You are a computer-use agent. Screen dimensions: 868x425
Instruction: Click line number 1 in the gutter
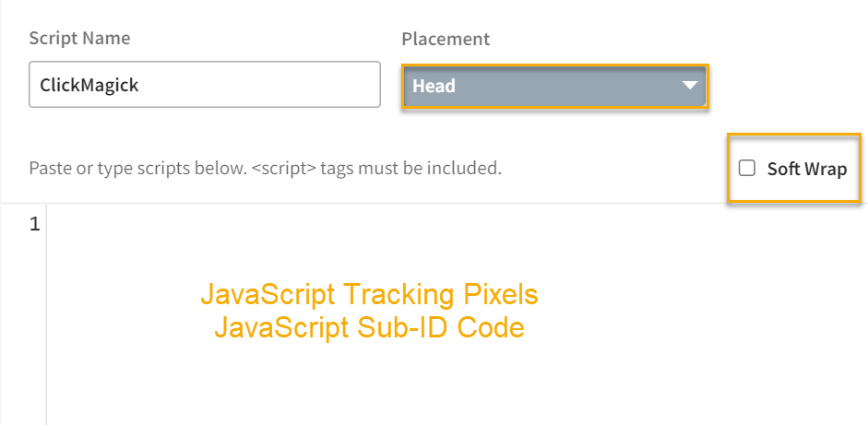(34, 224)
